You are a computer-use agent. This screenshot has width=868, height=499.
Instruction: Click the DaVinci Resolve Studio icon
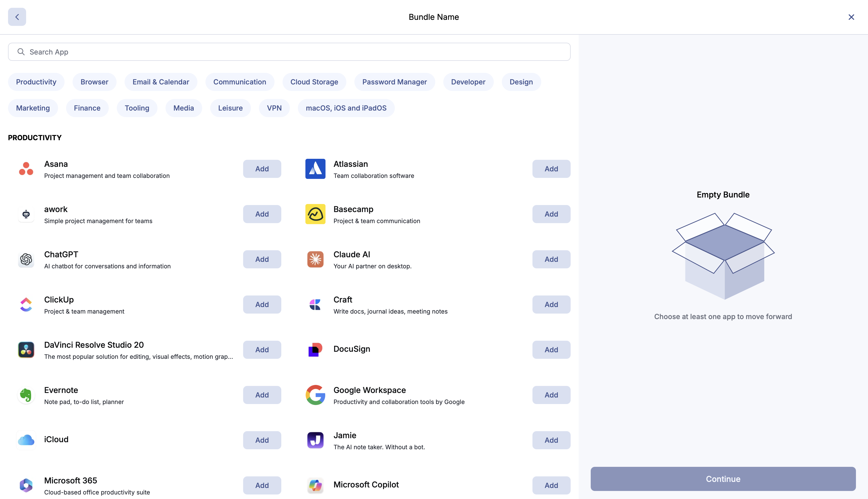pos(26,350)
